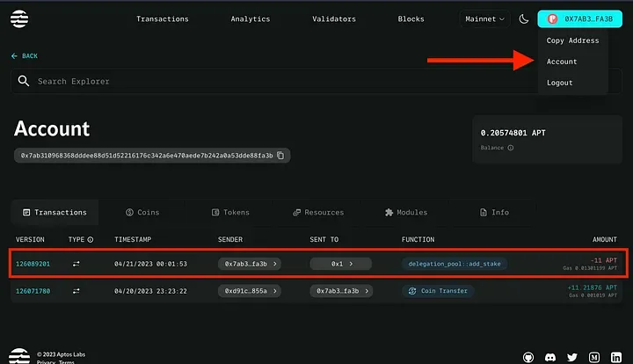Expand the 0x1 sent-to chip
633x364 pixels.
(x=342, y=263)
